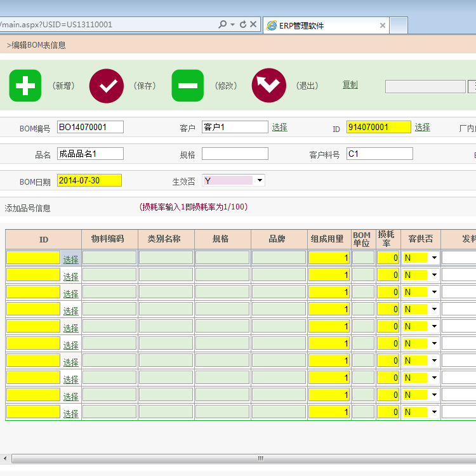Click the horizontal scrollbar thumb

point(244,458)
